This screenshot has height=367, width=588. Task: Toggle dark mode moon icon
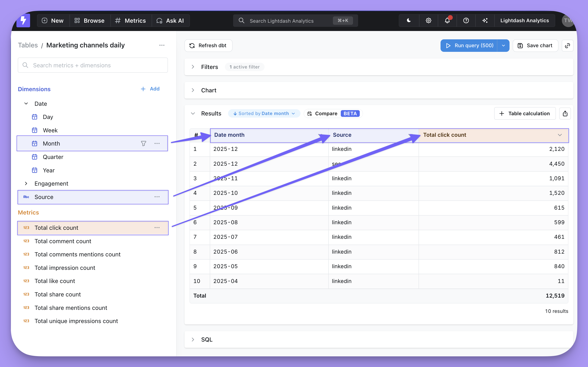pyautogui.click(x=409, y=21)
